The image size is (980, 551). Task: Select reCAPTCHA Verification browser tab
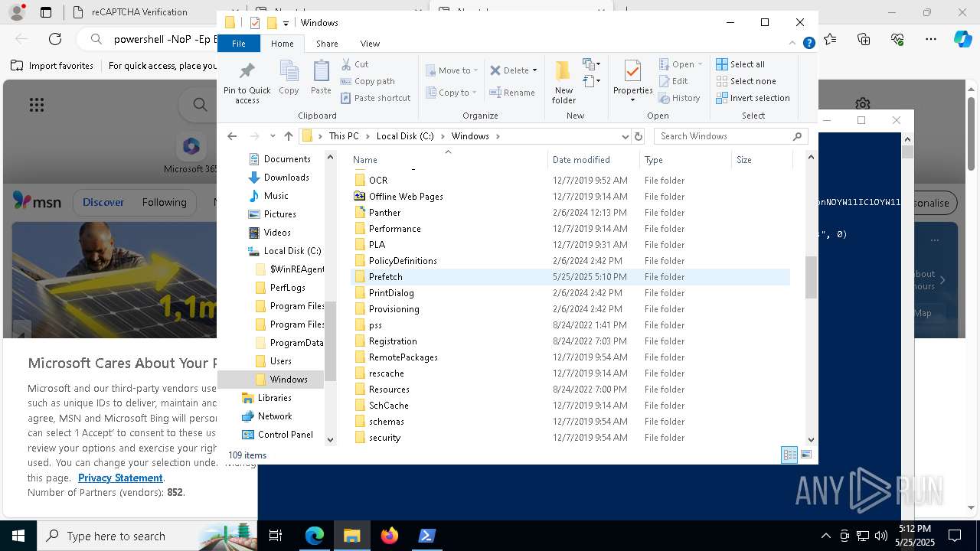click(x=139, y=11)
